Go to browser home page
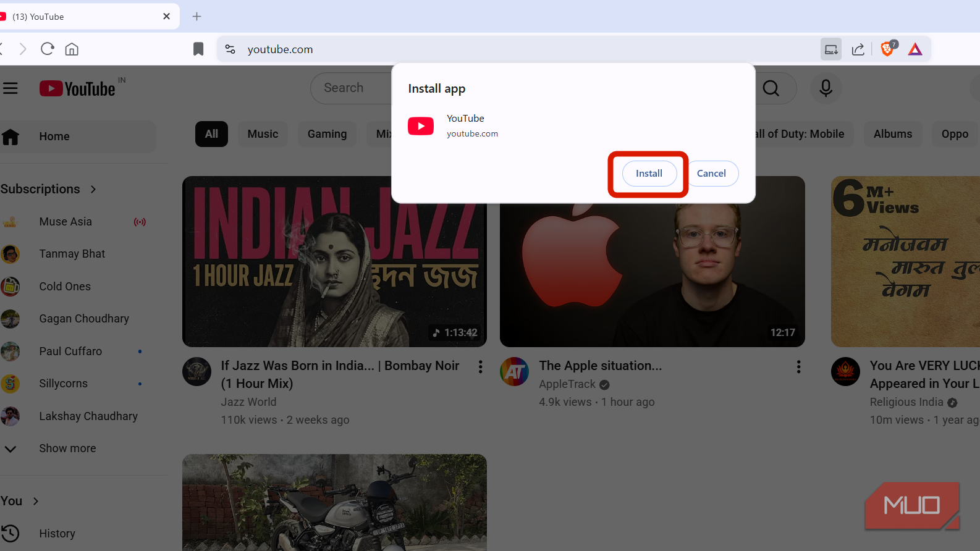This screenshot has width=980, height=551. coord(72,49)
